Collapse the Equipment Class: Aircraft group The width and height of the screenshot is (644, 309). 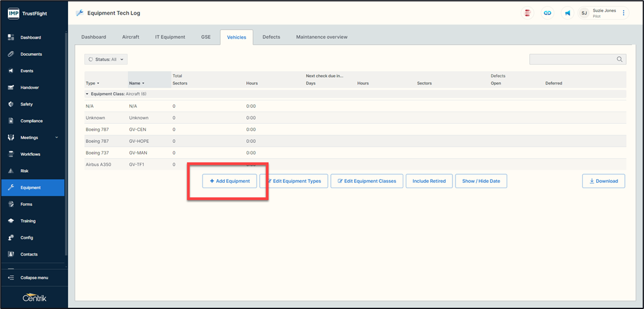pyautogui.click(x=87, y=94)
